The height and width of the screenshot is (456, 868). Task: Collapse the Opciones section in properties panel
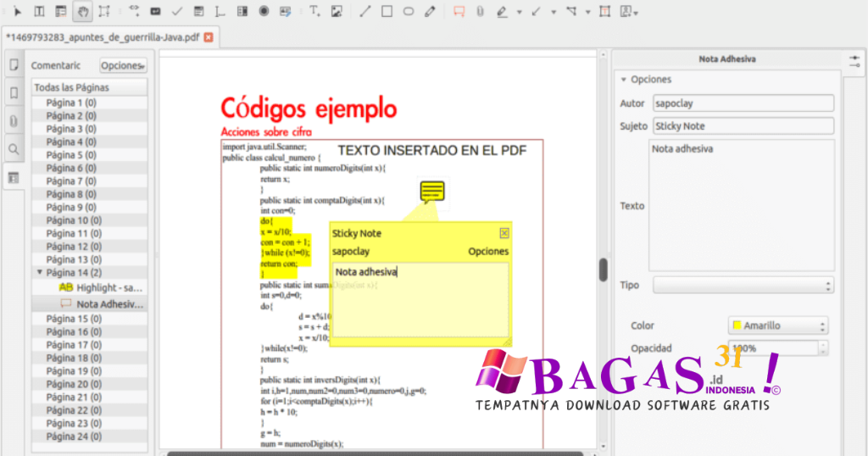pos(624,80)
